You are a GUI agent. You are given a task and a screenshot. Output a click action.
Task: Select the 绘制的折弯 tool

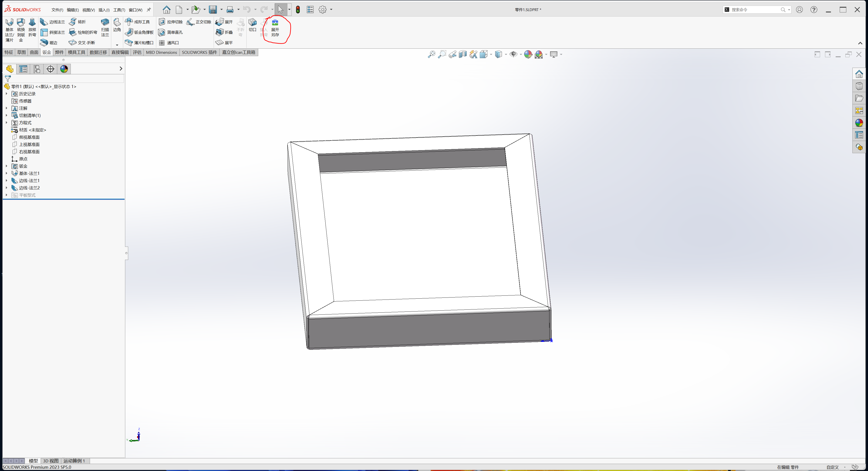83,32
